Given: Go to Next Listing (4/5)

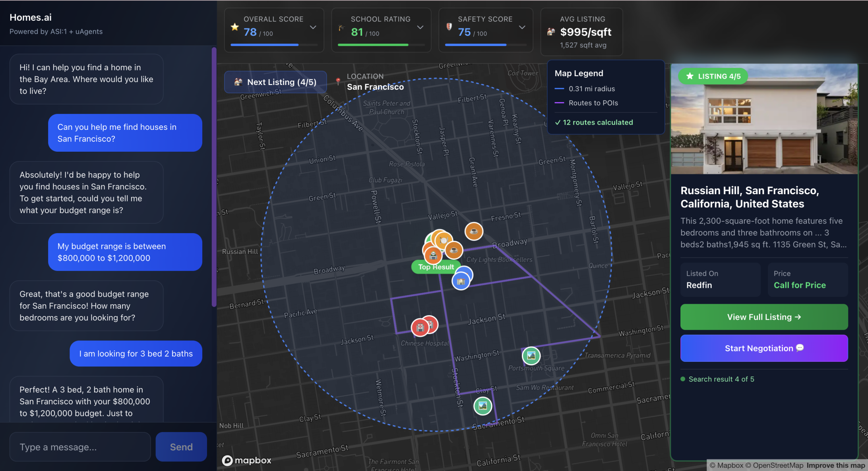Looking at the screenshot, I should point(276,82).
